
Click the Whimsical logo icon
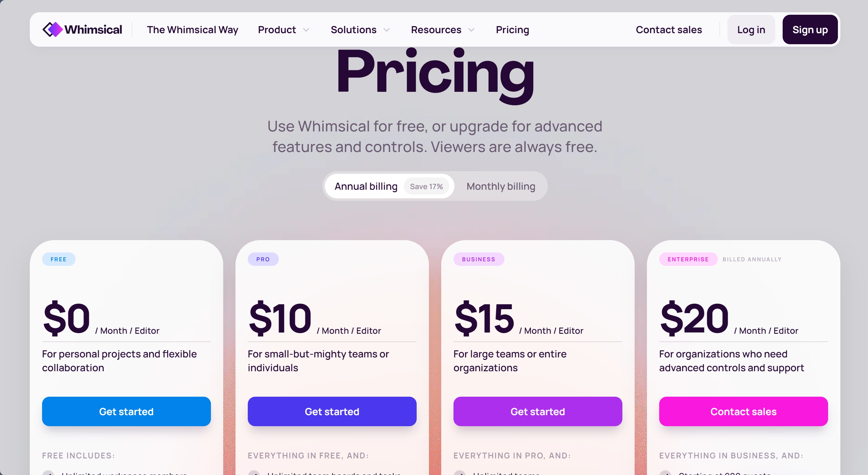pyautogui.click(x=53, y=29)
